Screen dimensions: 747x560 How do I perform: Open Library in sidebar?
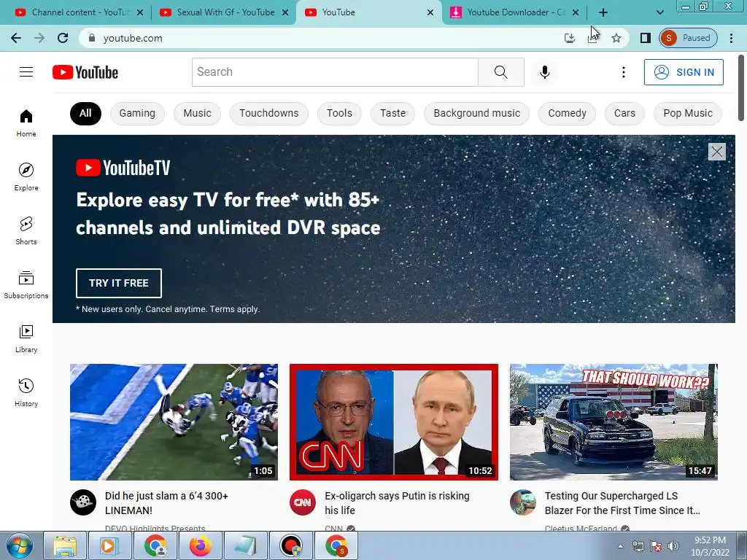tap(26, 338)
